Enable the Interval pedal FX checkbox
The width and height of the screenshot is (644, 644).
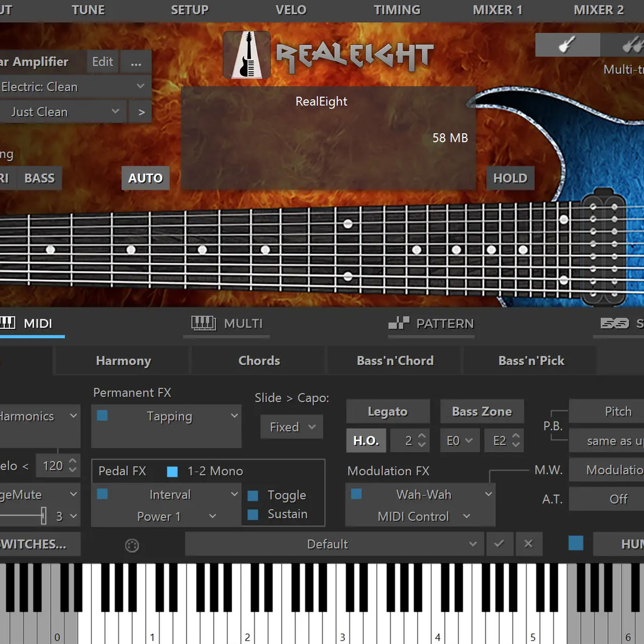103,494
